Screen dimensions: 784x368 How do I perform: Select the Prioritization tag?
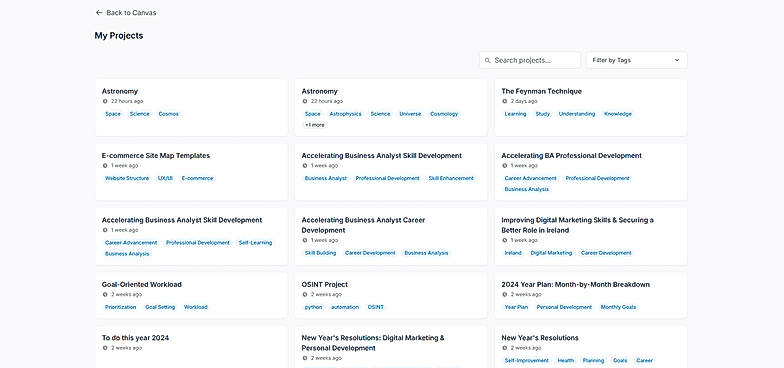point(120,308)
